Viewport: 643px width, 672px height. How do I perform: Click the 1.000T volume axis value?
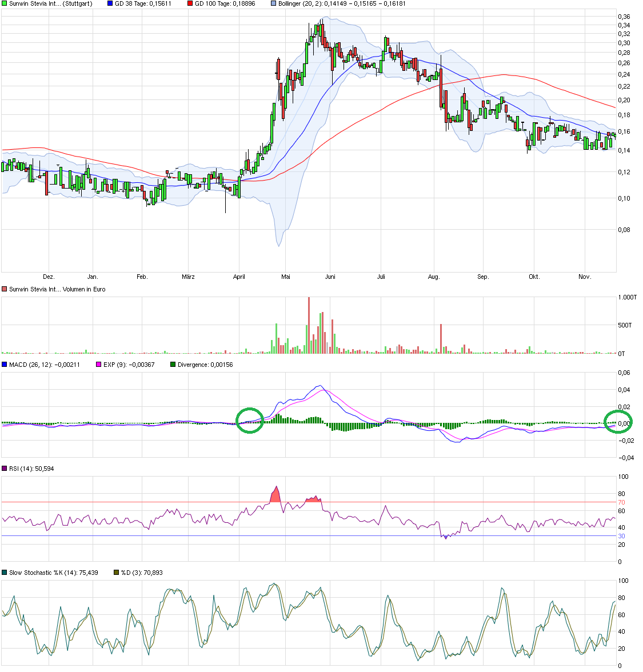coord(627,297)
